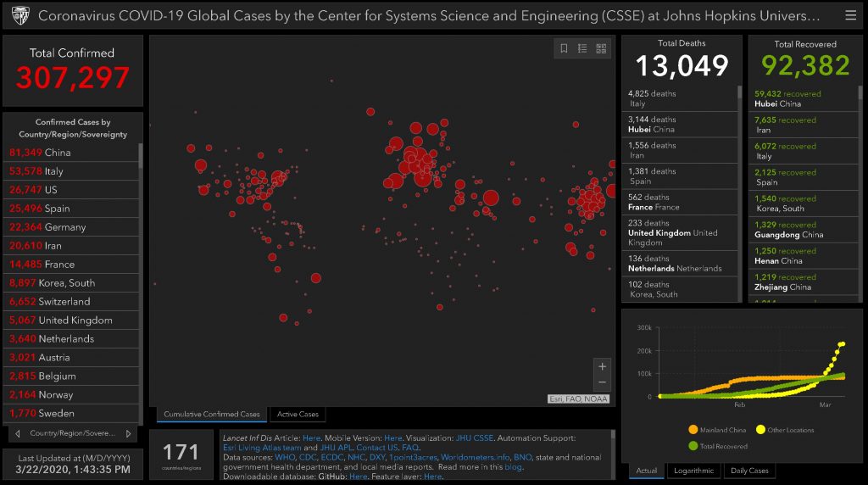Select the 20,610 Iran row
The height and width of the screenshot is (485, 868).
71,245
